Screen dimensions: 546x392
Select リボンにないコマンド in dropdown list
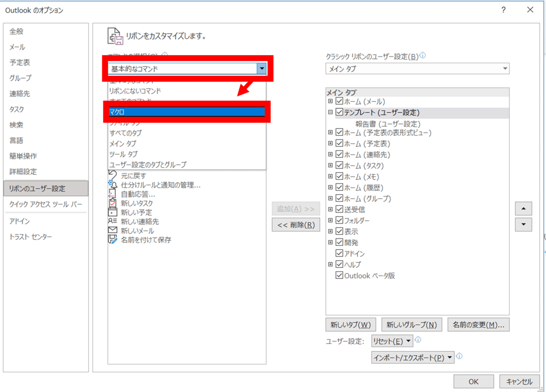pos(187,91)
